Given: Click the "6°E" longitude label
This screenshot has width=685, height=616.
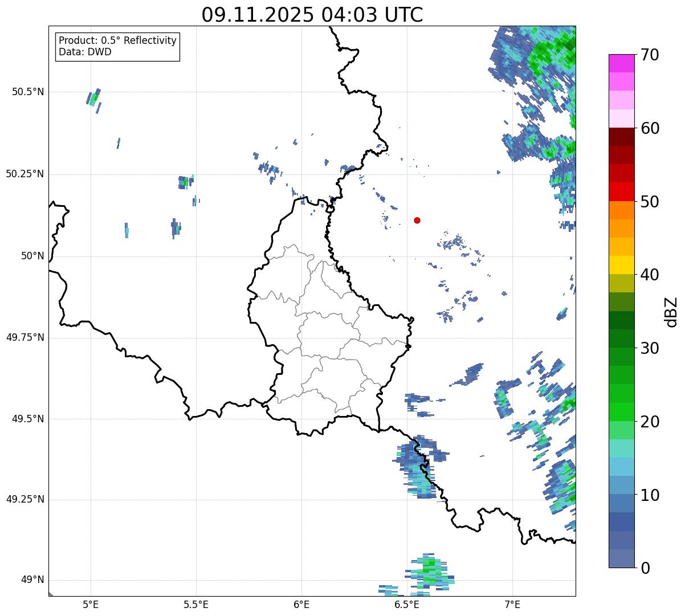Looking at the screenshot, I should [x=301, y=604].
